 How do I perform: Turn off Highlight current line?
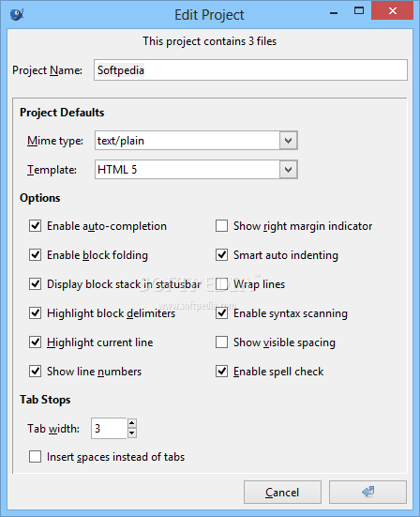click(x=35, y=342)
